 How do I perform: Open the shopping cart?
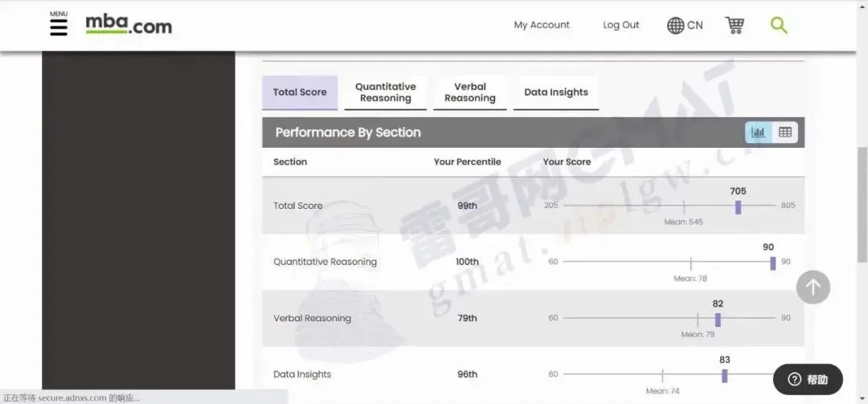735,25
